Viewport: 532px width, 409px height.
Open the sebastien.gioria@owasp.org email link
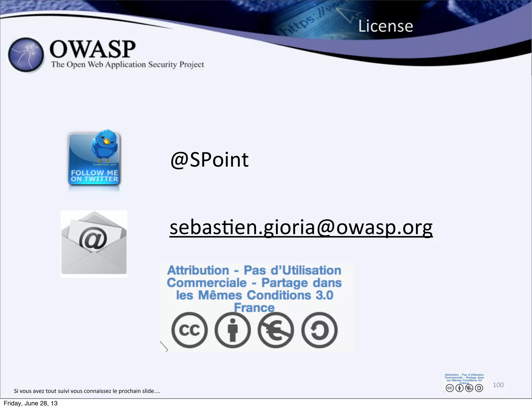[301, 228]
